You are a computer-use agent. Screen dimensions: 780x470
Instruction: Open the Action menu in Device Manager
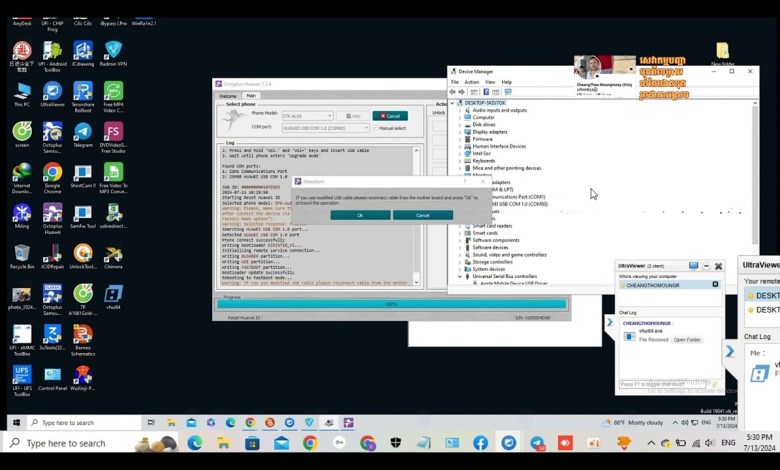(x=474, y=82)
